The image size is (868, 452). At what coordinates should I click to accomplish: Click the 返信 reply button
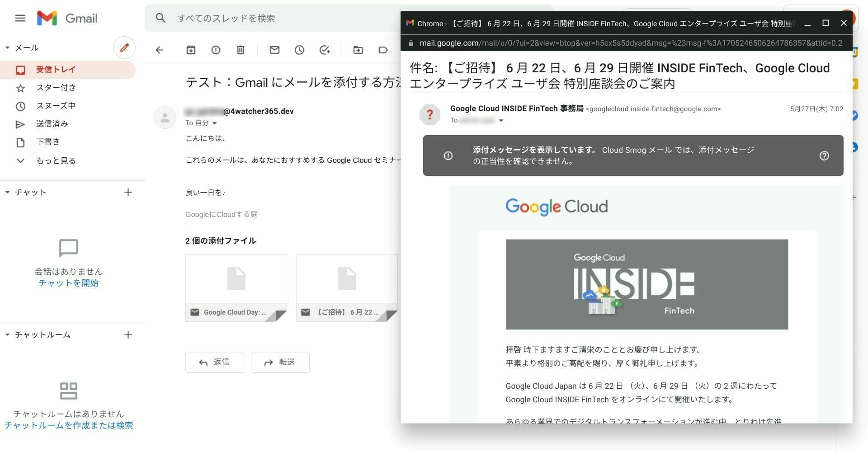(x=215, y=363)
